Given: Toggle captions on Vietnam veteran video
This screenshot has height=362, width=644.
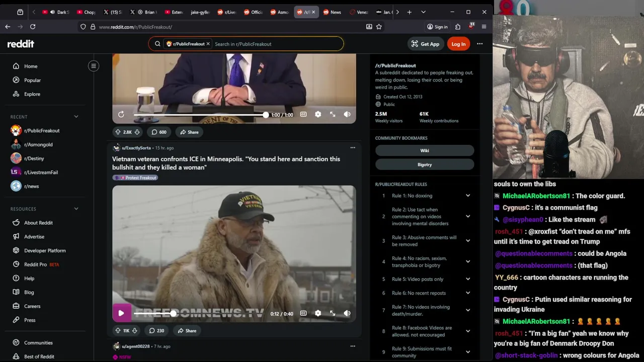Looking at the screenshot, I should [x=303, y=313].
